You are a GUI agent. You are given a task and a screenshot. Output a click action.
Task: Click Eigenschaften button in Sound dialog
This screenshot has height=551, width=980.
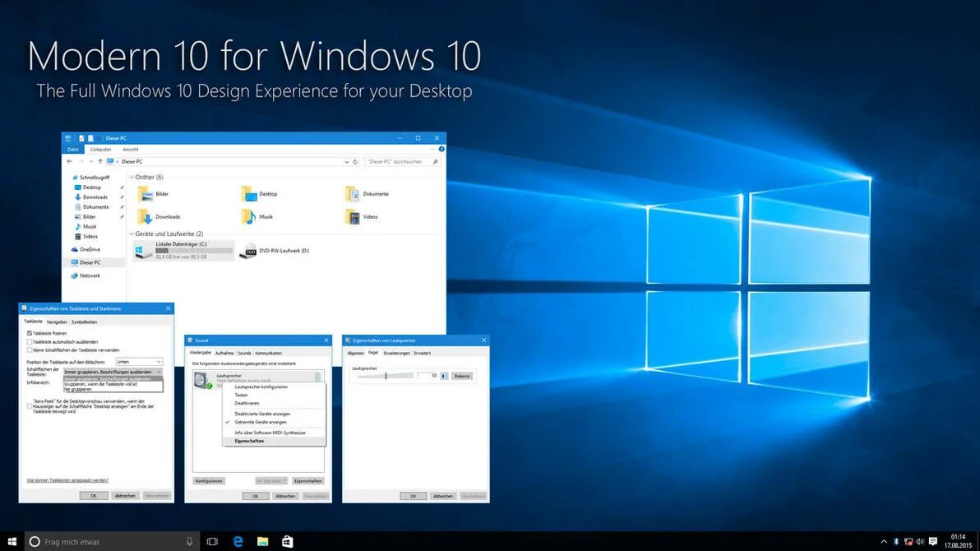pos(308,481)
